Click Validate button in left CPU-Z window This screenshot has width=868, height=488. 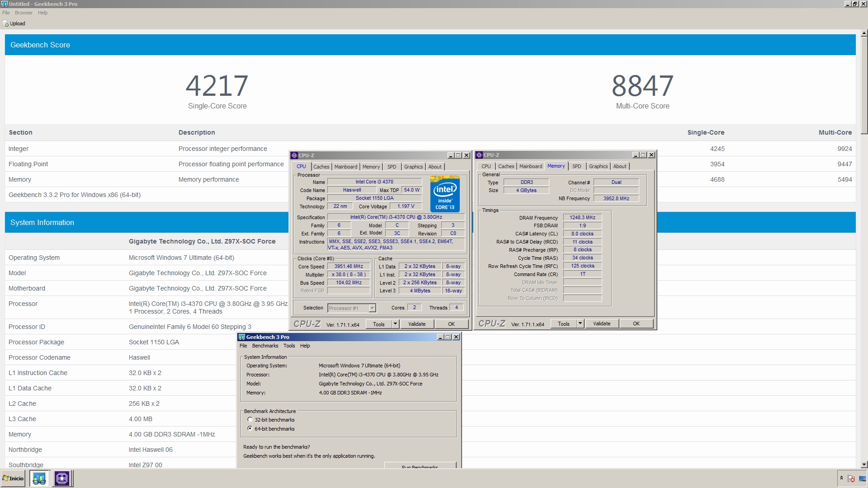click(x=417, y=324)
